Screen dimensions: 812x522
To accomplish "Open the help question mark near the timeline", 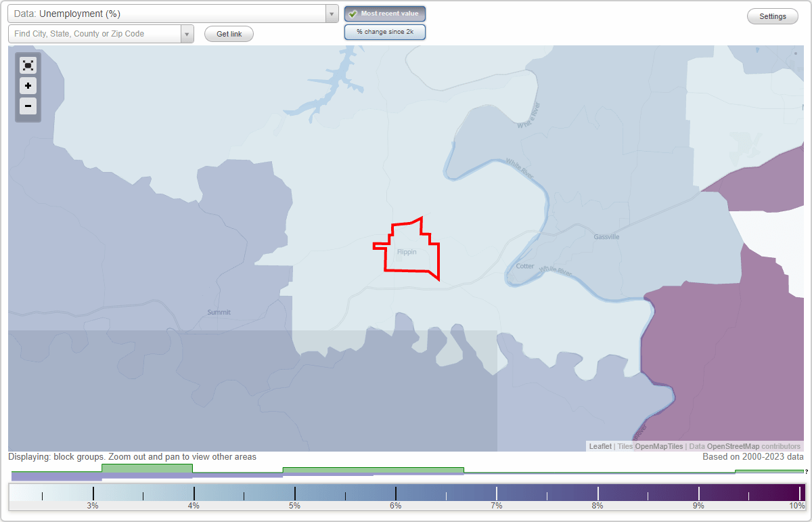I will [807, 472].
